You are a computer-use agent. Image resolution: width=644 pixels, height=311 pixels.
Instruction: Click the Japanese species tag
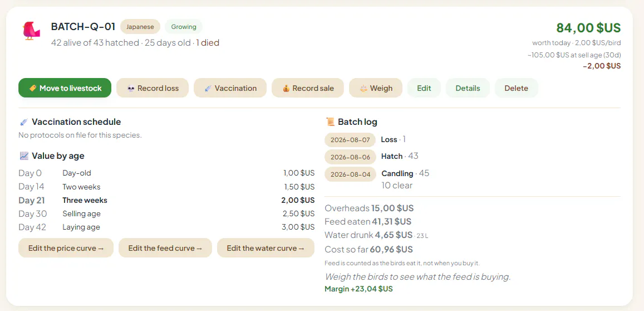click(140, 27)
